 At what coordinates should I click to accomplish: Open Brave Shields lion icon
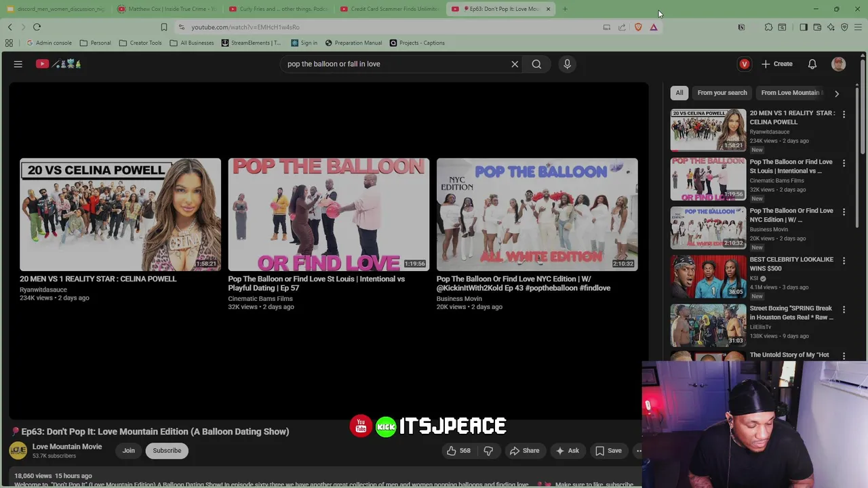pos(638,27)
